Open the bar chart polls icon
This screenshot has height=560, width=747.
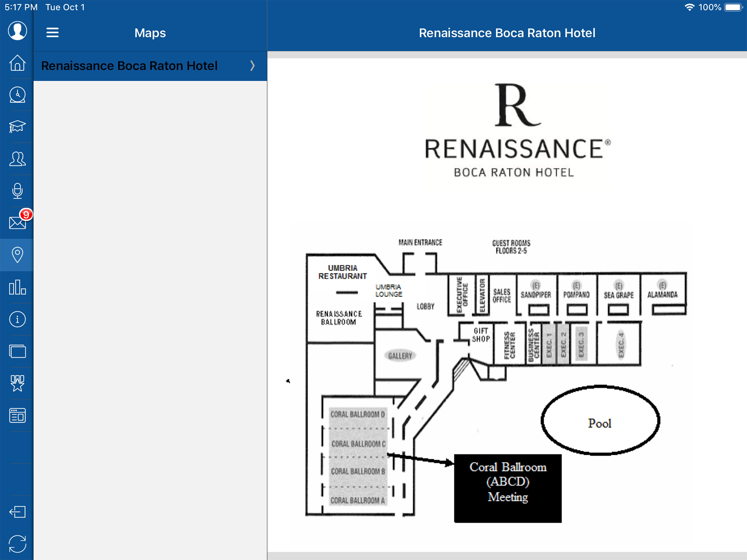[17, 287]
